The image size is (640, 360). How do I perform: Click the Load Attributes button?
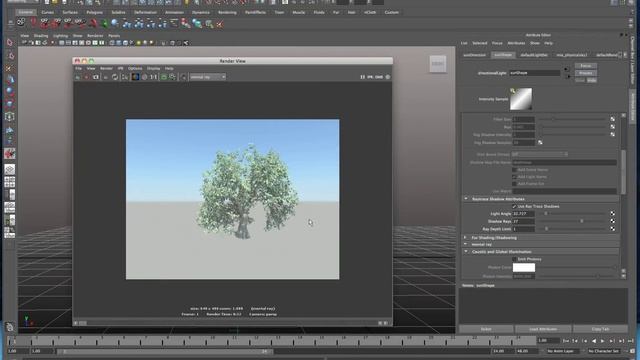[x=543, y=329]
